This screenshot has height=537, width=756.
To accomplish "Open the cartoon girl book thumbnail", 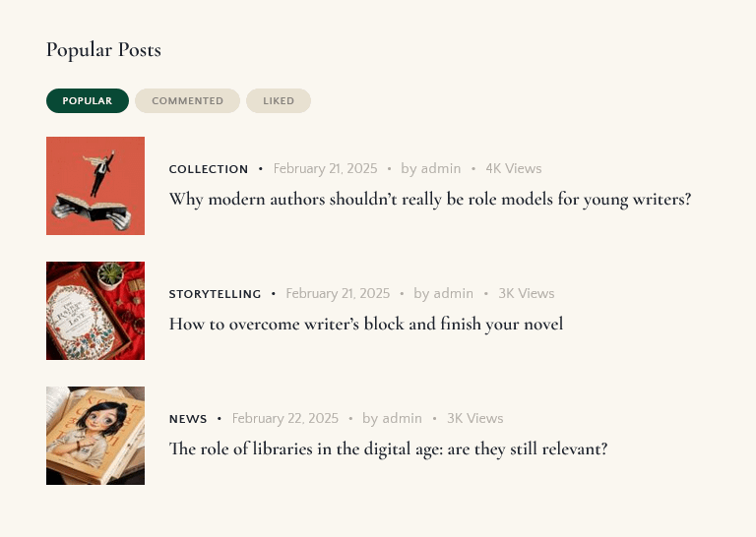I will (95, 436).
